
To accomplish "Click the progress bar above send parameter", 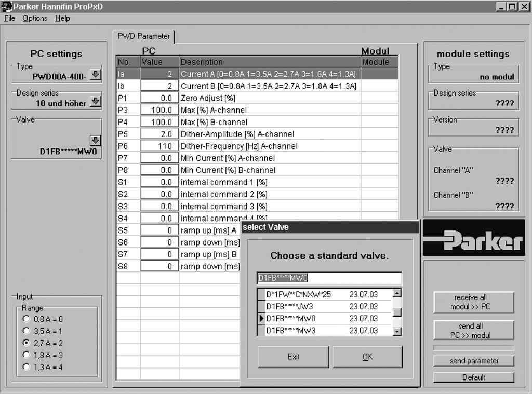I will click(474, 348).
